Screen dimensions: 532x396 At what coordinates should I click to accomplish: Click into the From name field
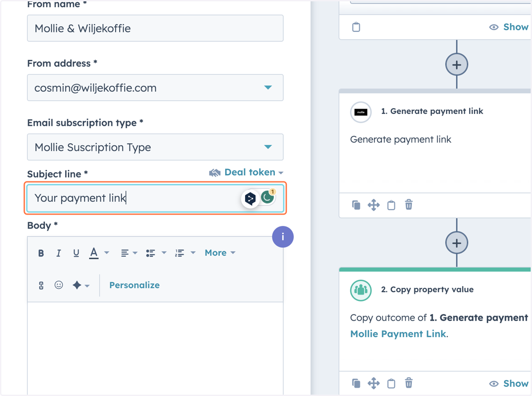click(x=155, y=28)
